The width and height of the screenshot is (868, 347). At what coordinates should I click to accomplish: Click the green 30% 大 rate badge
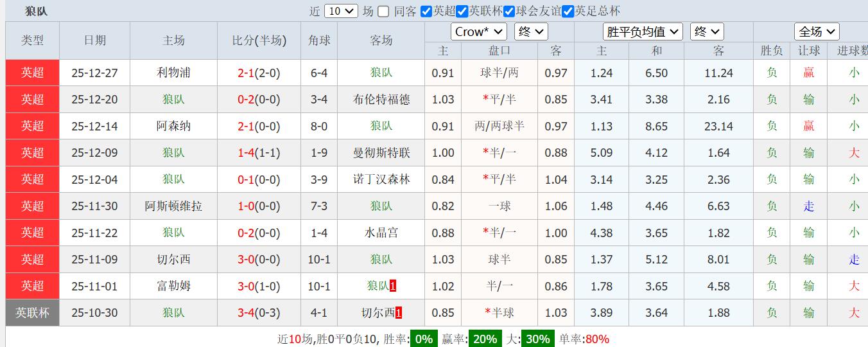(538, 339)
